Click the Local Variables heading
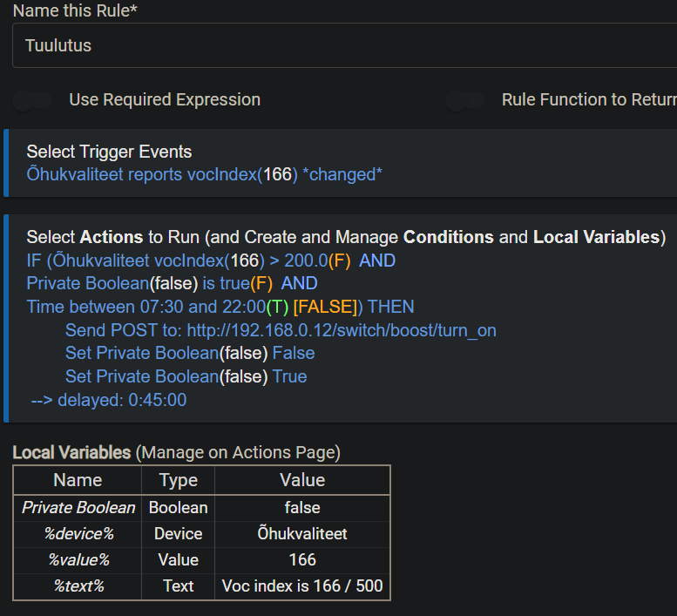 pyautogui.click(x=71, y=452)
